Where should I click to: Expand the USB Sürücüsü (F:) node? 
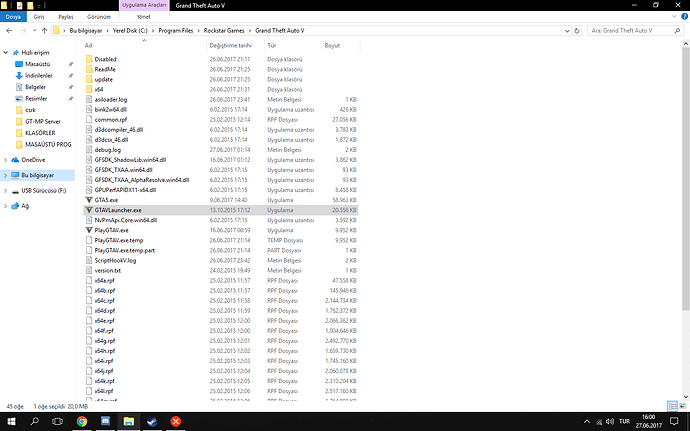point(5,191)
